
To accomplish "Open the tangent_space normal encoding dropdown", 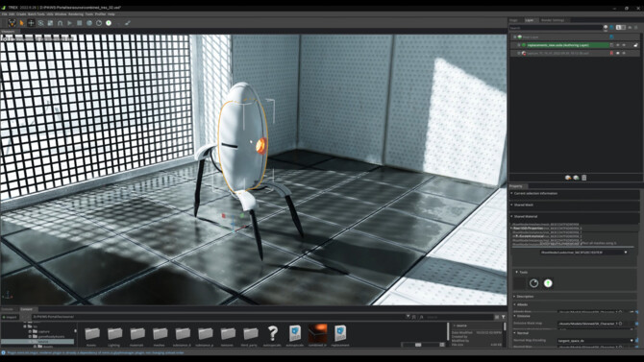I will coord(596,341).
